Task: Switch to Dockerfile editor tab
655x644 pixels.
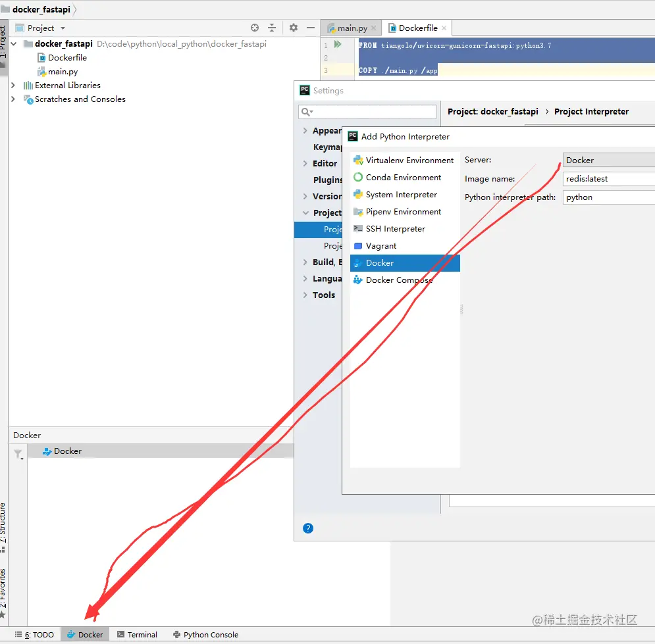Action: tap(417, 28)
